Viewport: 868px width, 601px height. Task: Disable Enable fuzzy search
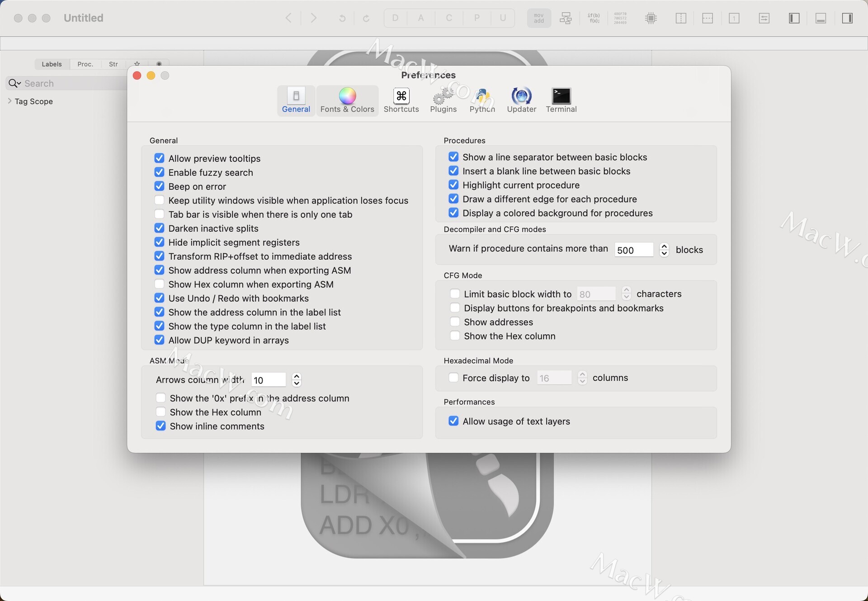click(159, 172)
